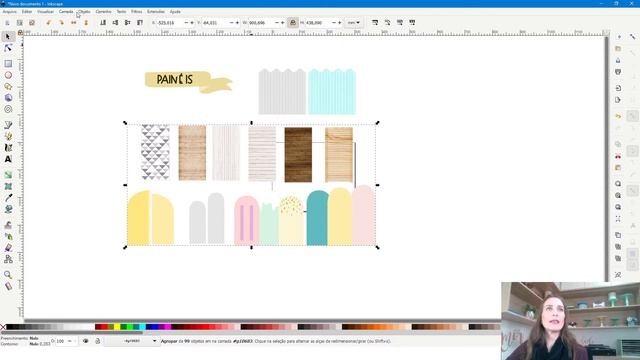Image resolution: width=640 pixels, height=360 pixels.
Task: Select the Eraser tool
Action: [x=8, y=248]
